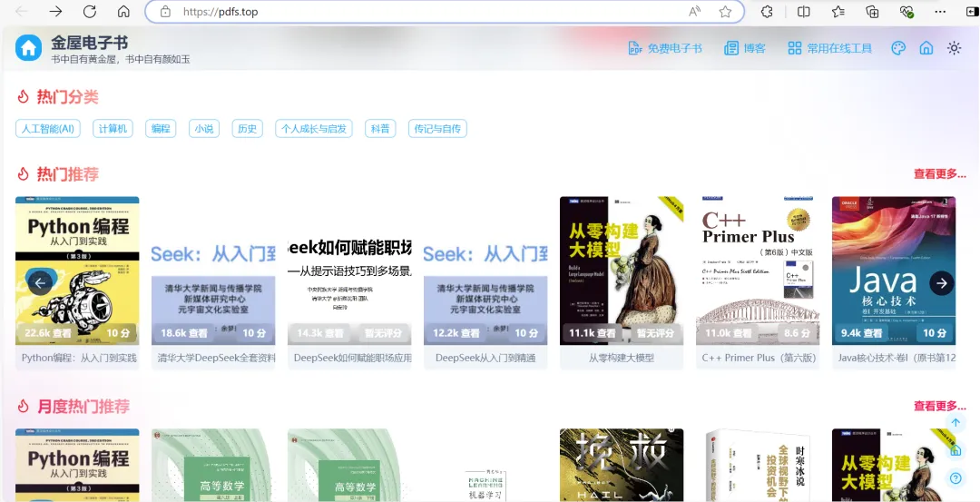Open 全球视野下的投资机会 book cover
Viewport: 980px width, 502px height.
(x=758, y=465)
